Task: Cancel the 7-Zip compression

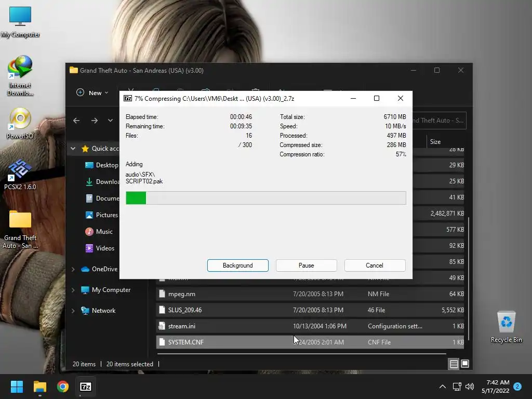Action: coord(375,265)
